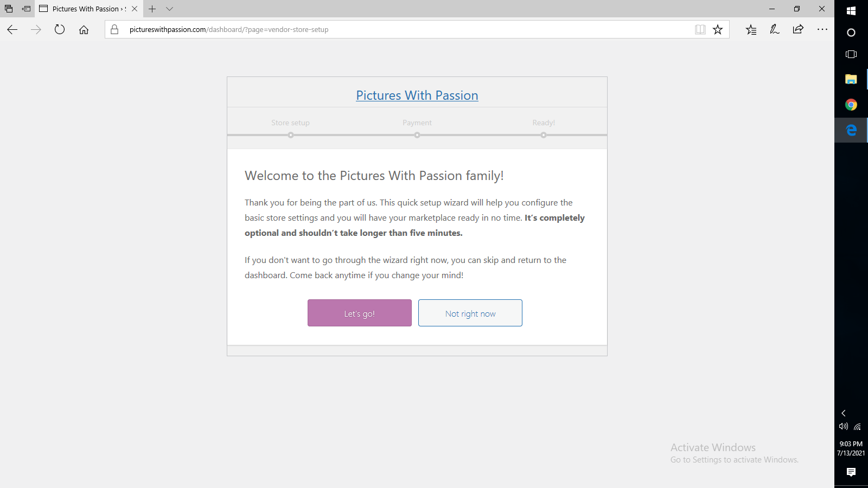Show hidden system tray icons chevron
868x488 pixels.
point(844,413)
